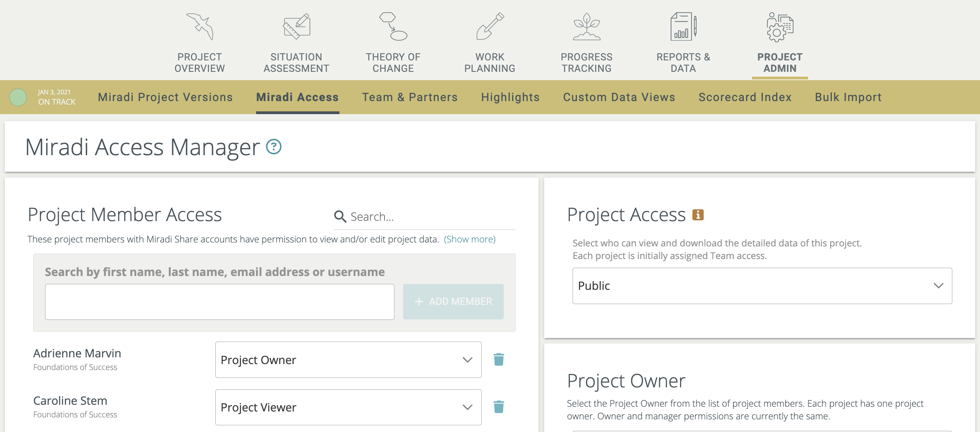This screenshot has width=980, height=432.
Task: Click help icon beside Miradi Access Manager
Action: coord(273,147)
